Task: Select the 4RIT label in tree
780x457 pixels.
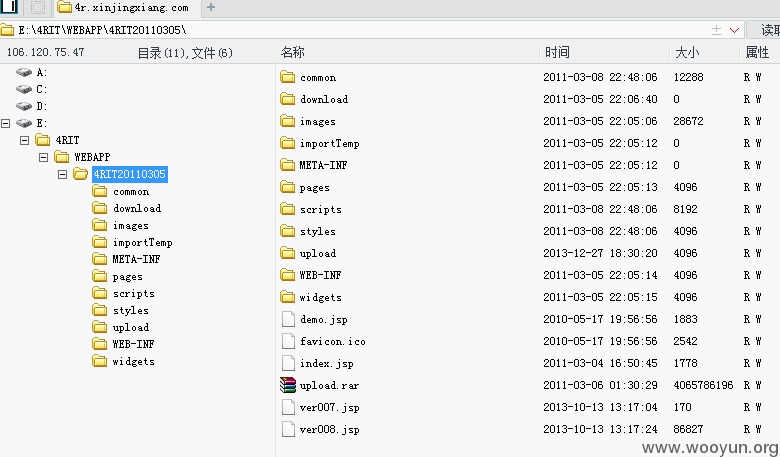Action: tap(67, 140)
